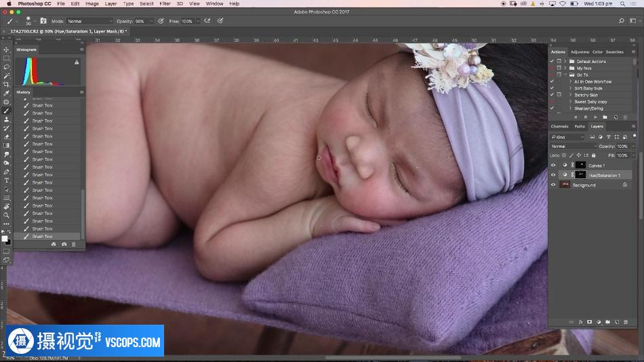The width and height of the screenshot is (644, 362).
Task: Switch to the Paths tab
Action: [x=580, y=126]
